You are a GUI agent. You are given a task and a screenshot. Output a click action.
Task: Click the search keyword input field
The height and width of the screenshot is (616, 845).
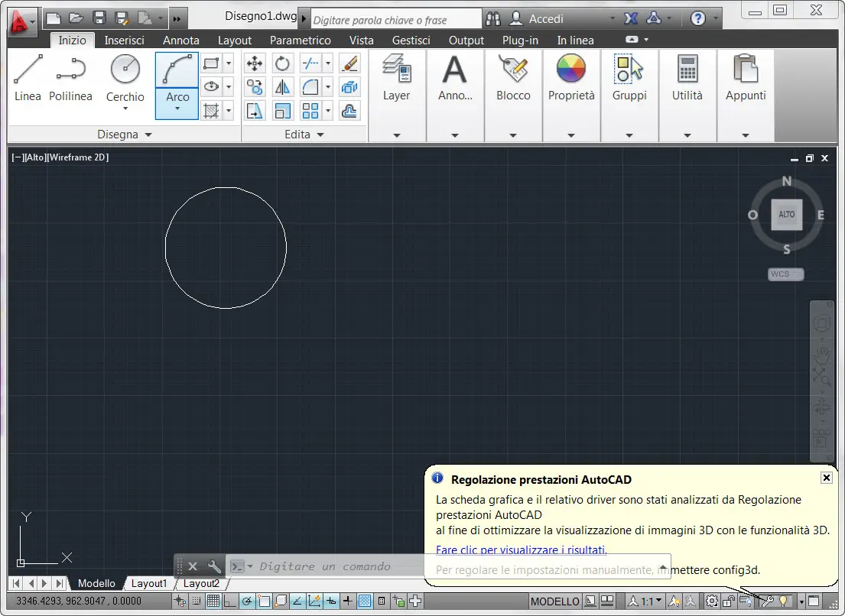396,20
